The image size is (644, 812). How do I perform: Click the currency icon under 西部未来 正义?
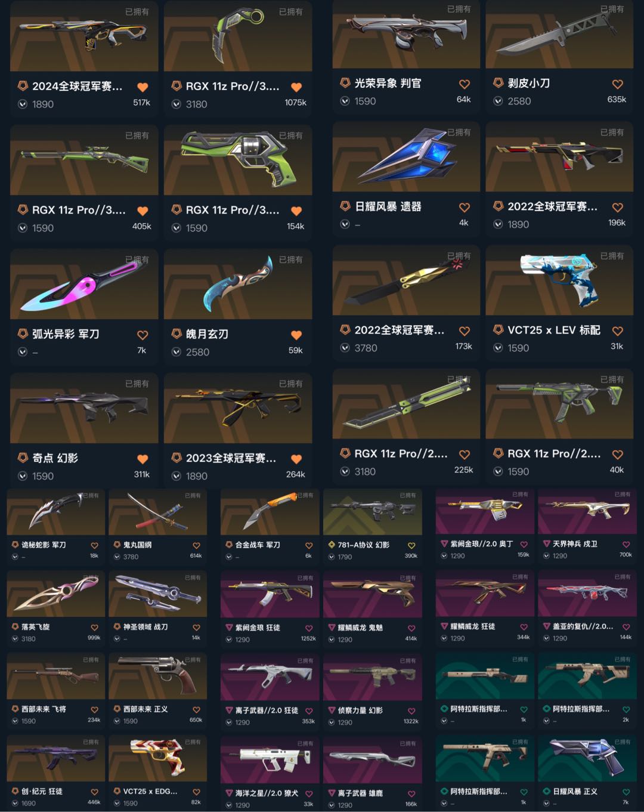pyautogui.click(x=117, y=721)
